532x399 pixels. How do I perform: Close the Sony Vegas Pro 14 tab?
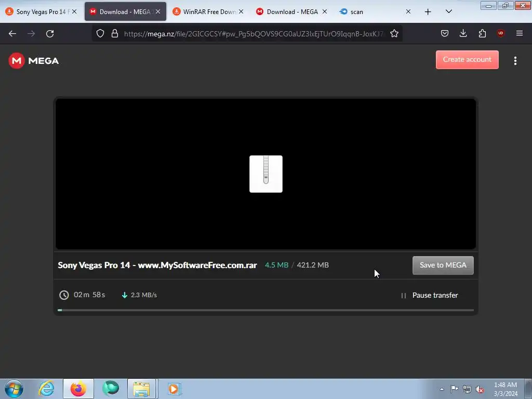tap(74, 11)
